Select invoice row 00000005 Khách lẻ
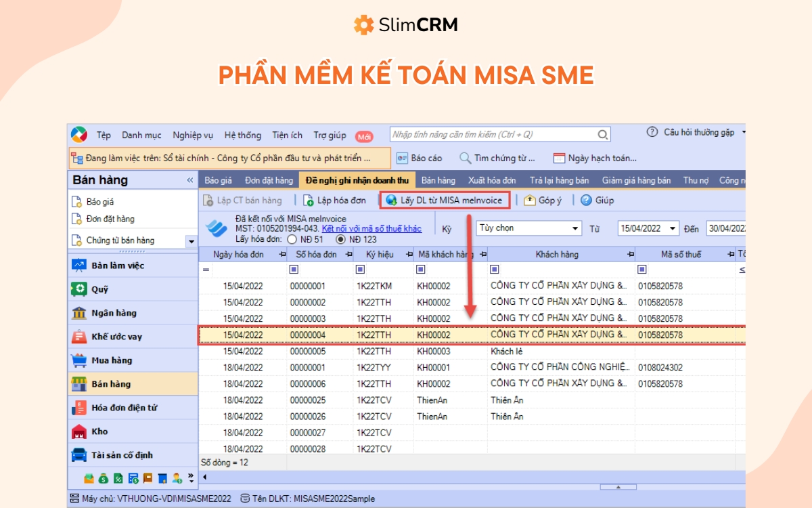 (472, 352)
